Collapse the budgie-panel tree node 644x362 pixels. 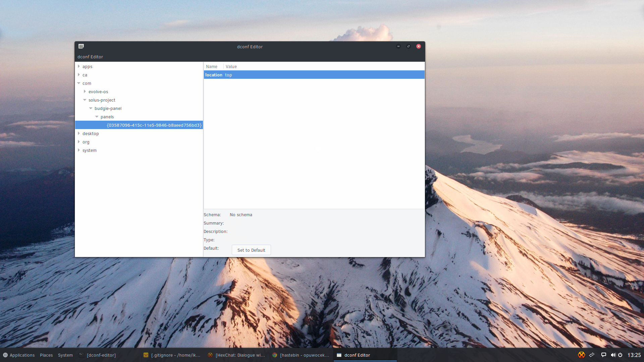pos(91,108)
